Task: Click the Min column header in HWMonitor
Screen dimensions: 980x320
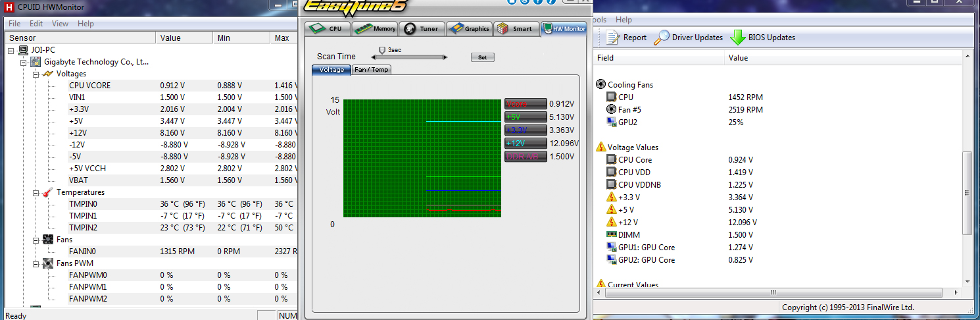Action: pyautogui.click(x=241, y=38)
